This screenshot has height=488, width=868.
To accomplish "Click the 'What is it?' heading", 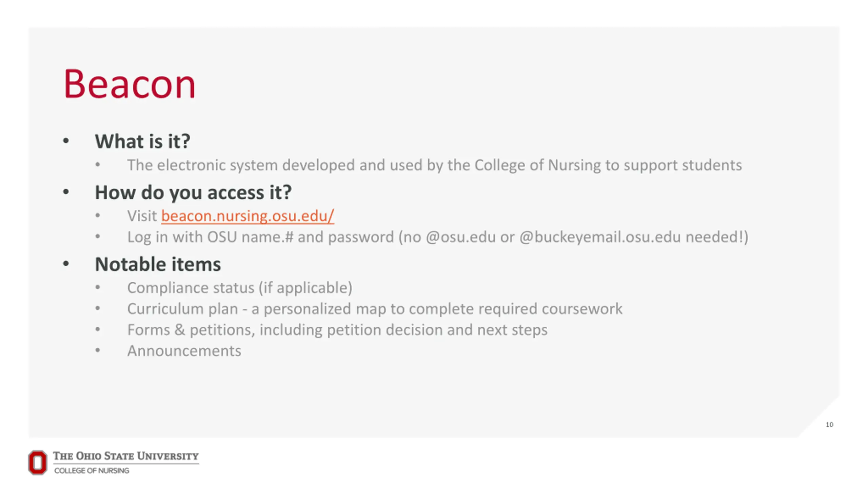I will pyautogui.click(x=142, y=141).
